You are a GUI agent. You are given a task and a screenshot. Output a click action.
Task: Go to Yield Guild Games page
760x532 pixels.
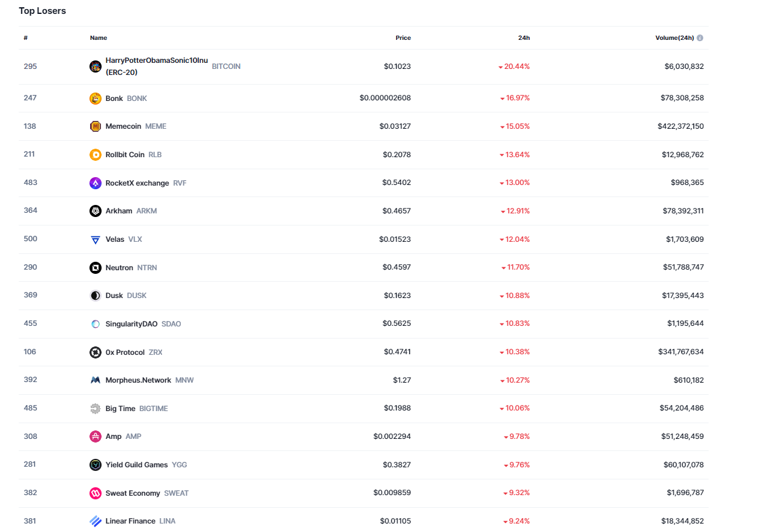click(137, 465)
